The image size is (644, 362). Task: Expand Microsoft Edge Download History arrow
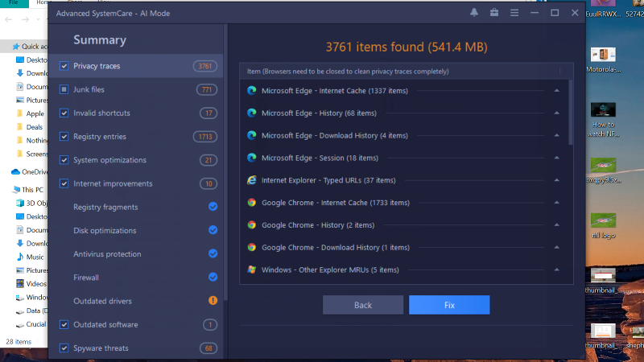click(556, 135)
